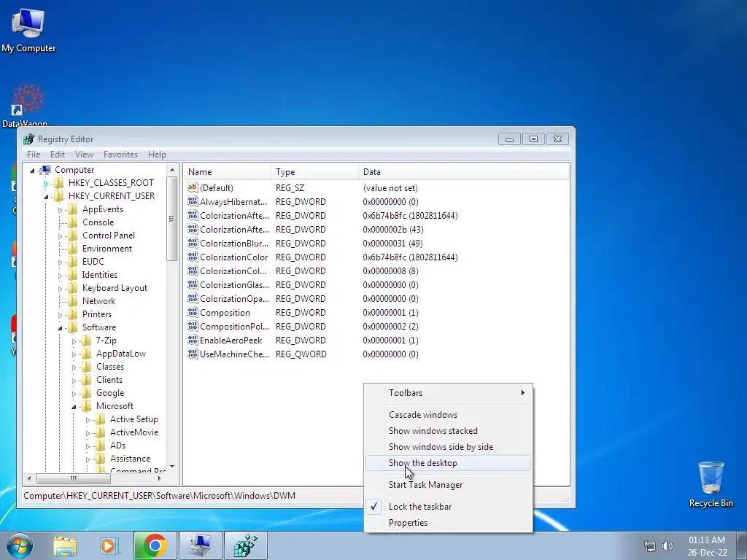747x560 pixels.
Task: Open the Recycle Bin icon
Action: [x=711, y=483]
